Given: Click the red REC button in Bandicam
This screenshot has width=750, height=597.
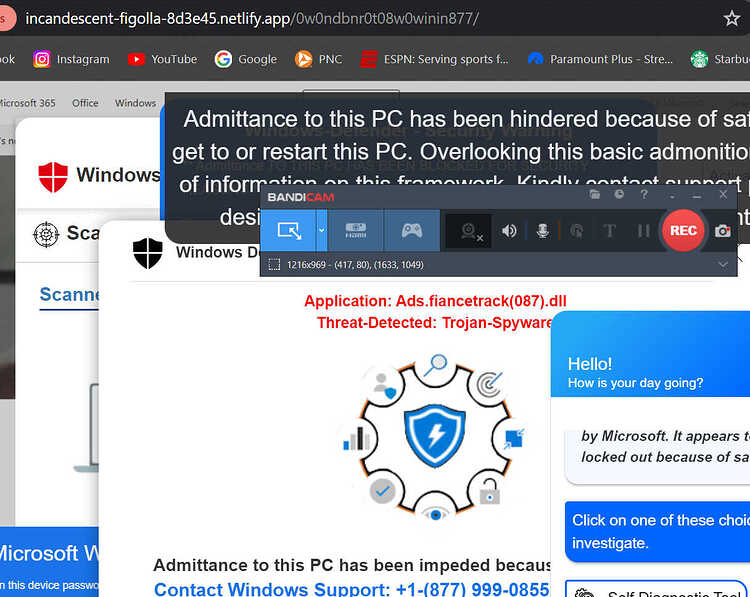Looking at the screenshot, I should point(683,231).
